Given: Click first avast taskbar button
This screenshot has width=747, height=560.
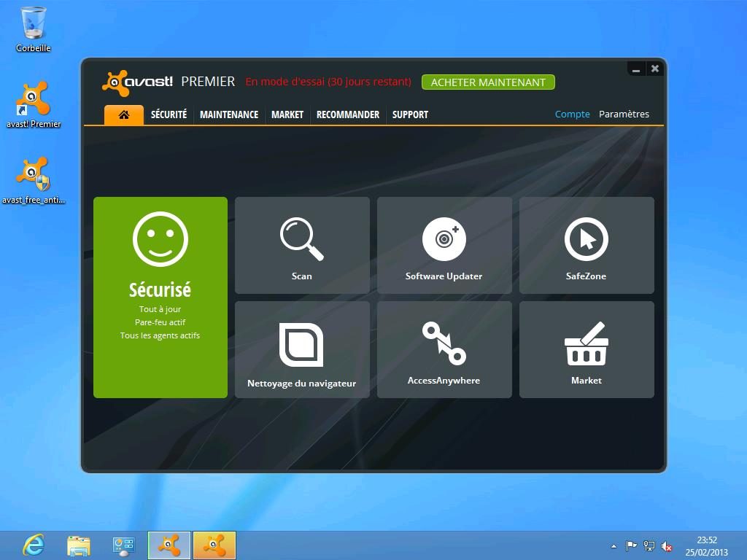Looking at the screenshot, I should 169,545.
